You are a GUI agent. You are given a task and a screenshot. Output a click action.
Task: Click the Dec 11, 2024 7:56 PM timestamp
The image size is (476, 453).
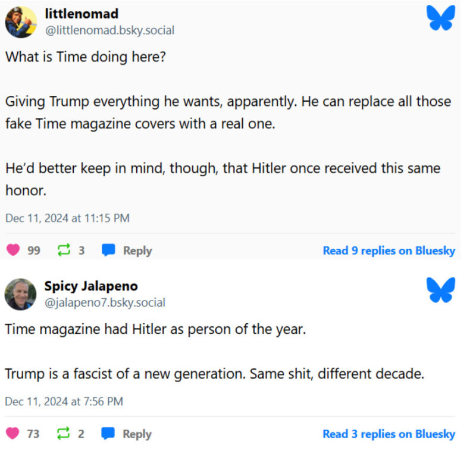point(64,401)
